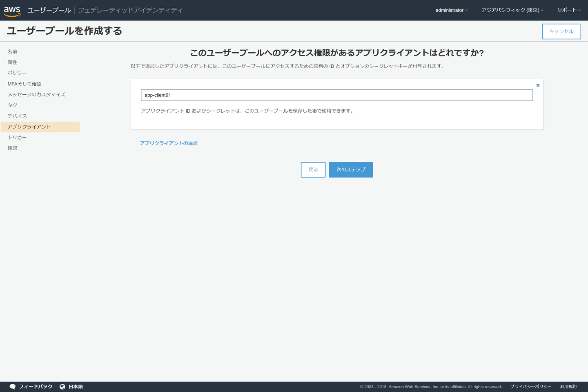Remove app client with the X icon
Viewport: 588px width, 392px height.
click(538, 85)
